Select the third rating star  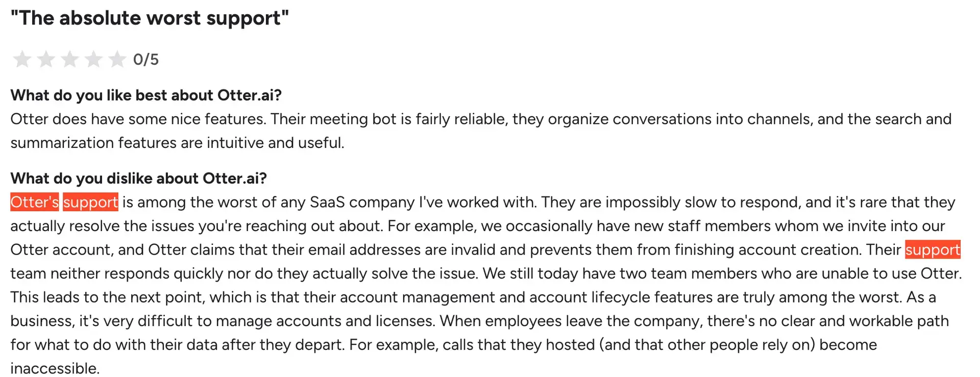(x=70, y=59)
